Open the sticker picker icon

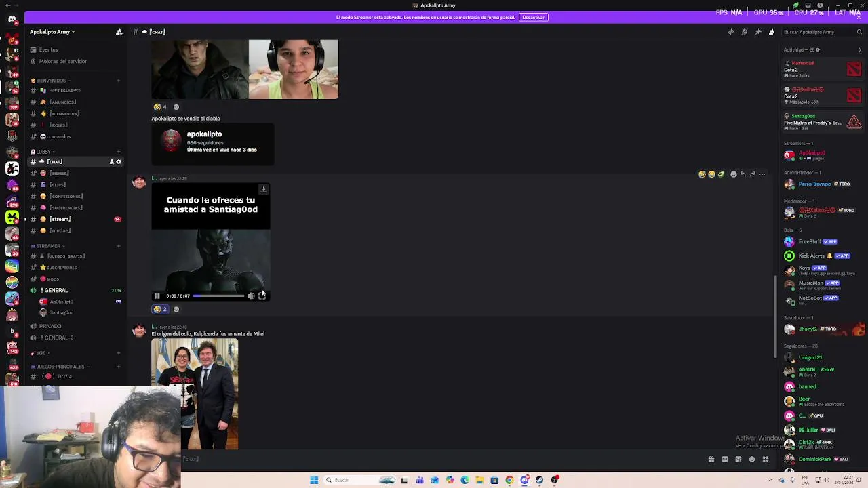(x=738, y=459)
